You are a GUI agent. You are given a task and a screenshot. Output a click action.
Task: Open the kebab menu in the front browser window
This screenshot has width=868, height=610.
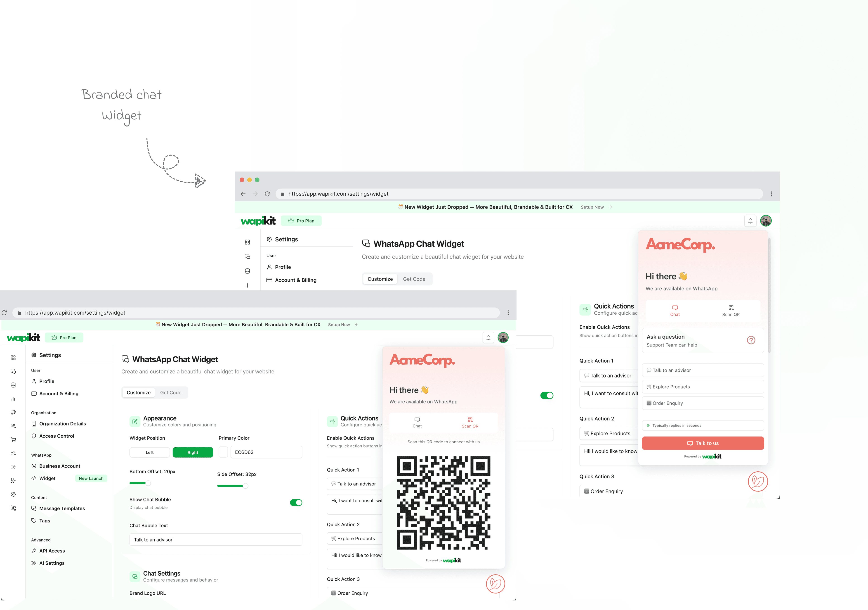(508, 313)
